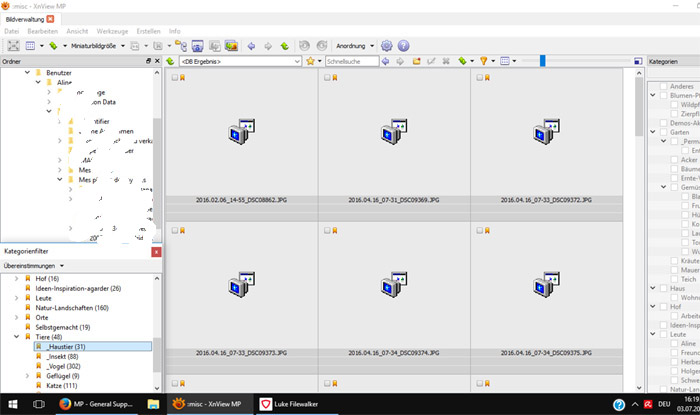The height and width of the screenshot is (415, 700).
Task: Check the 'Anderes' category checkbox
Action: (x=662, y=86)
